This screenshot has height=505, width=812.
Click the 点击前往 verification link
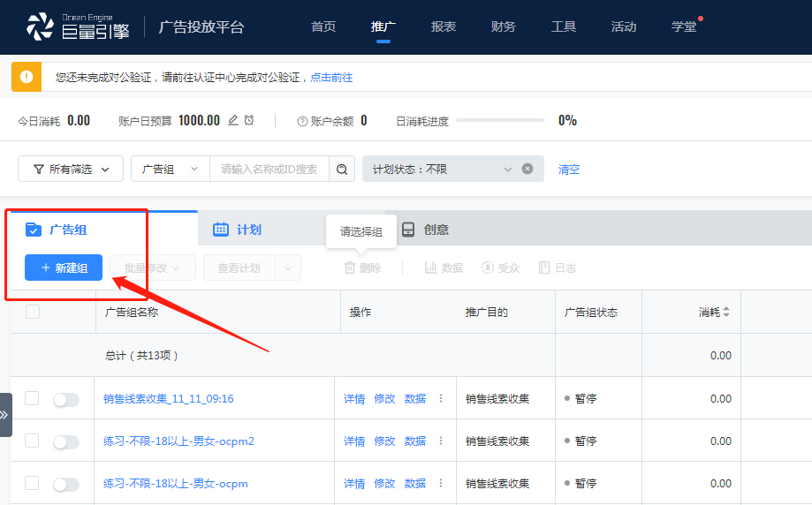pyautogui.click(x=331, y=78)
